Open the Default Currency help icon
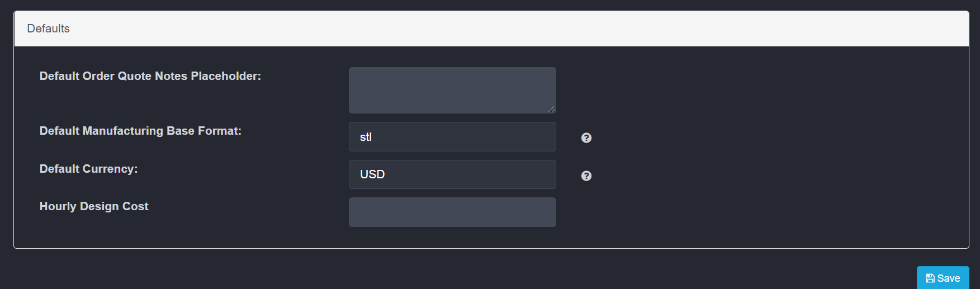Image resolution: width=980 pixels, height=289 pixels. (x=586, y=176)
